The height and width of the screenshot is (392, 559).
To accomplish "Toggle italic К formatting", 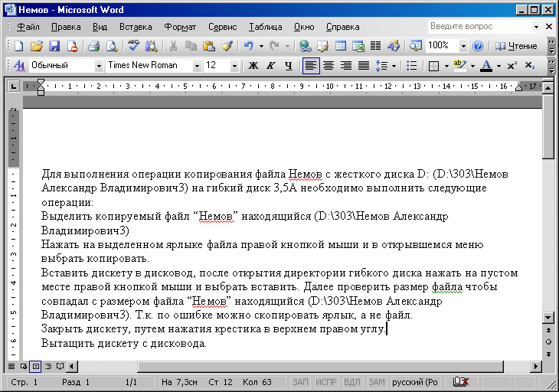I will point(271,66).
